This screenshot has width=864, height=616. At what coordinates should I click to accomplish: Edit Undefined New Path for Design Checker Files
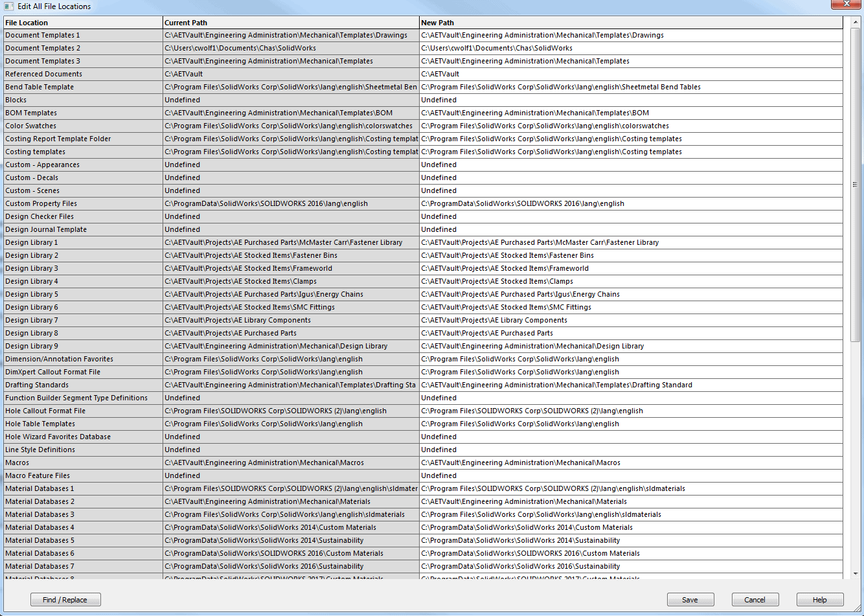[631, 216]
